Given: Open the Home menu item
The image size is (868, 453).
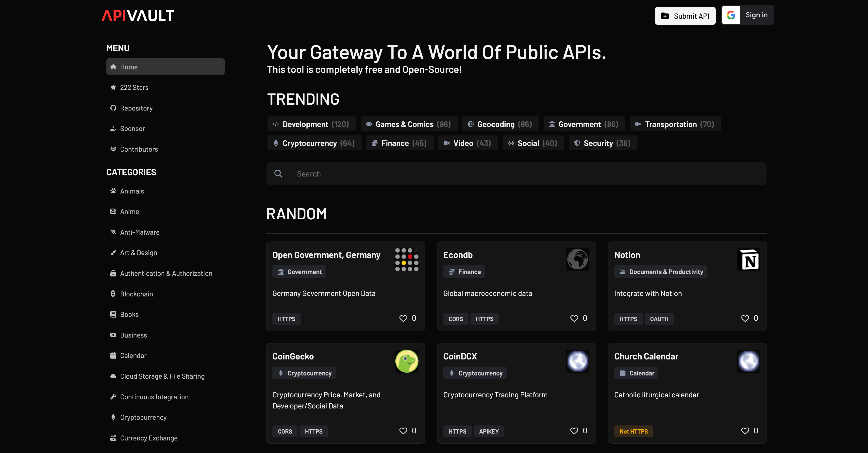Looking at the screenshot, I should (x=165, y=67).
